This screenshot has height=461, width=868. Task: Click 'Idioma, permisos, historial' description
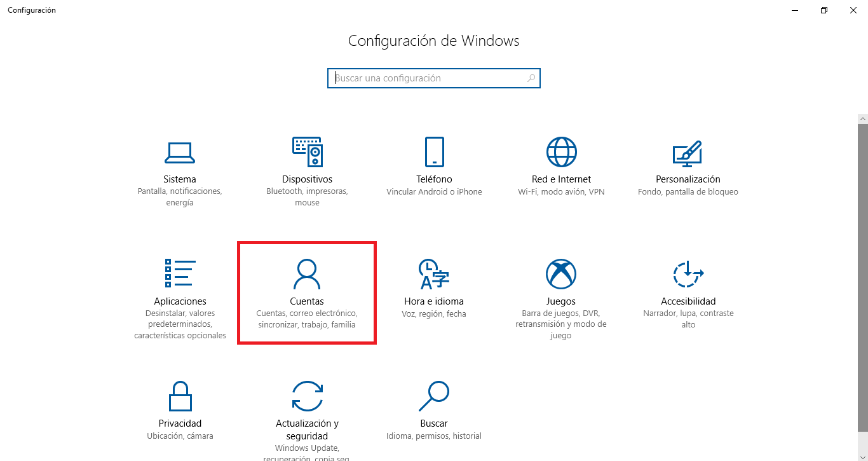pyautogui.click(x=434, y=436)
